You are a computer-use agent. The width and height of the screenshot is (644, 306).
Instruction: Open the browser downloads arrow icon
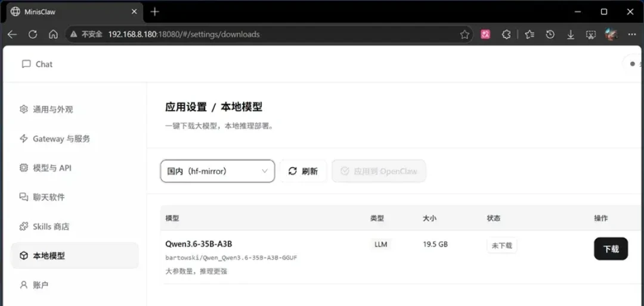click(571, 35)
